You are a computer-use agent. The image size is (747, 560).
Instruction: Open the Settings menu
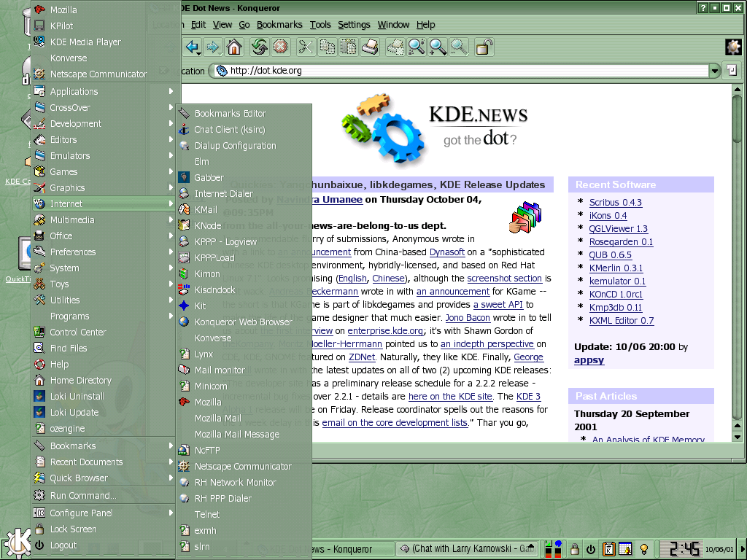click(x=354, y=25)
